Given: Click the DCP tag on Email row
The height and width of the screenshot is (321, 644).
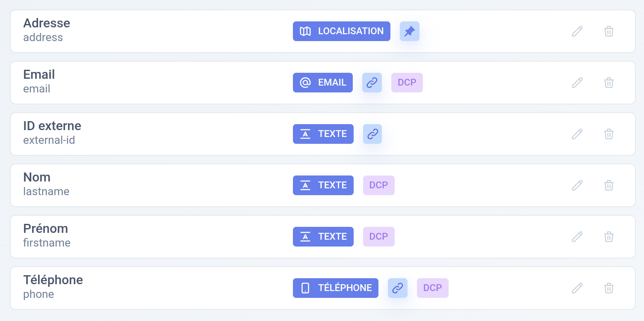Looking at the screenshot, I should pos(407,83).
